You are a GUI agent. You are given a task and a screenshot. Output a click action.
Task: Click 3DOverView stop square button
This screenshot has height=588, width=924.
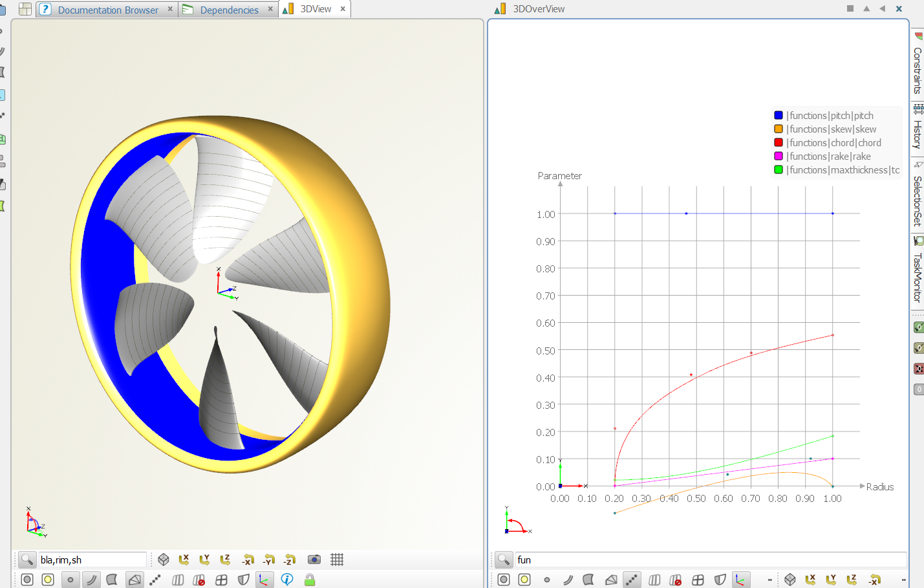click(850, 8)
